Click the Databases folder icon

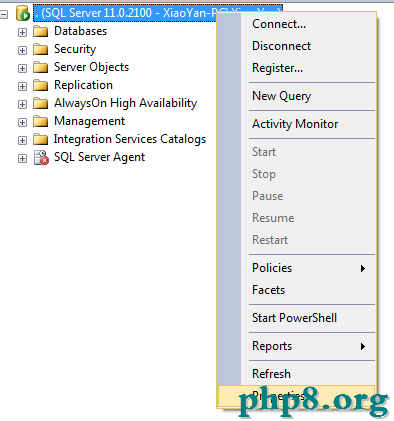coord(41,31)
